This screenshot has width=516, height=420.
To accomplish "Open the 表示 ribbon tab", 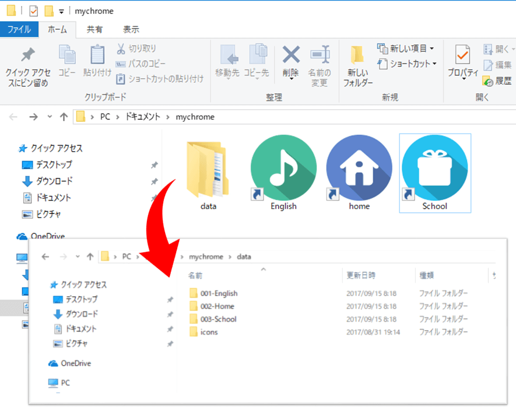I will coord(131,29).
